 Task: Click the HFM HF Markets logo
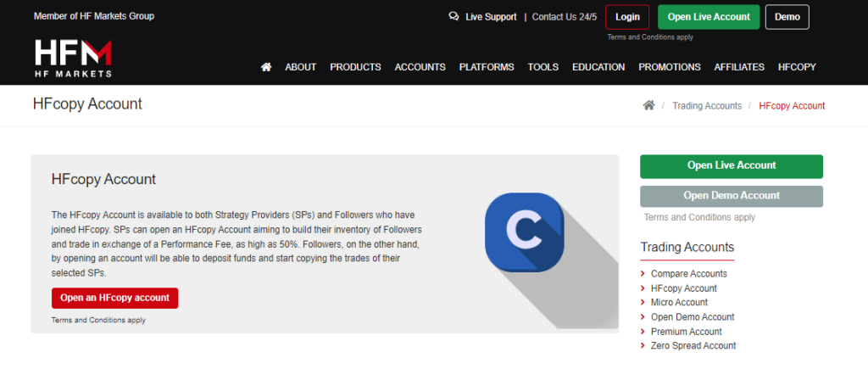[x=73, y=59]
